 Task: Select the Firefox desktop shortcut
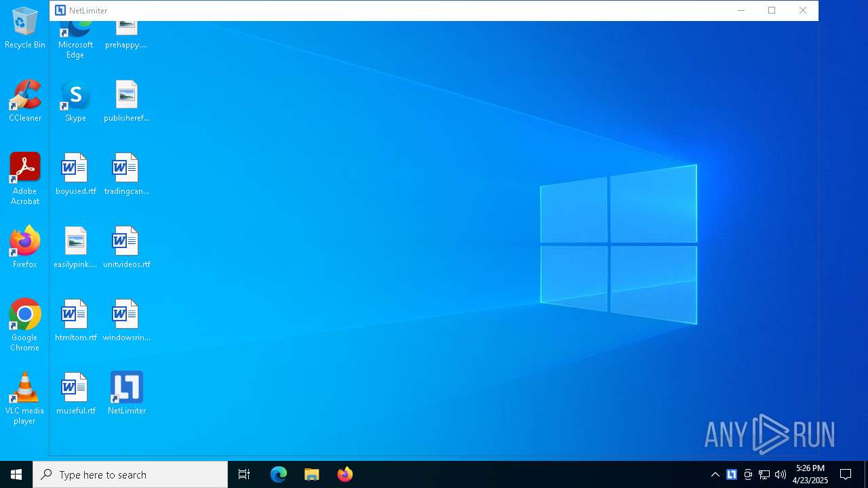pos(25,247)
